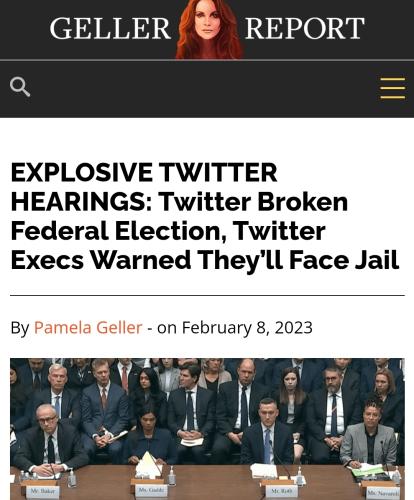Click the 'By' byline text
The height and width of the screenshot is (500, 414).
click(x=20, y=328)
